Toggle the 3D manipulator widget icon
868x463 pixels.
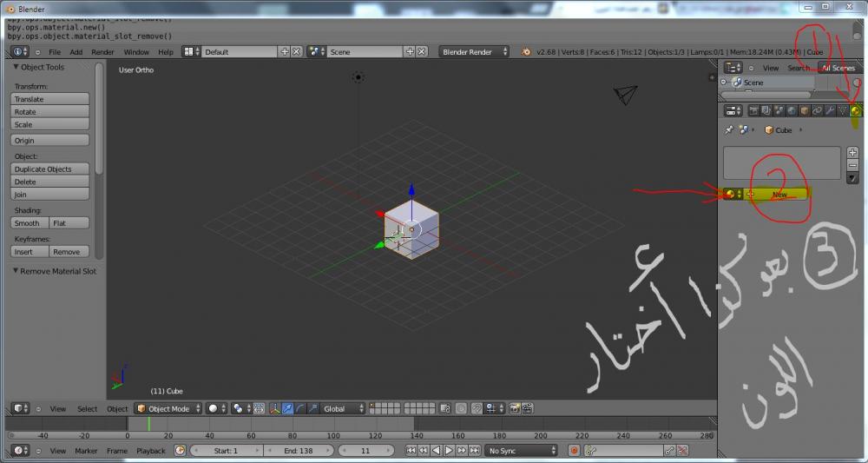pos(275,409)
